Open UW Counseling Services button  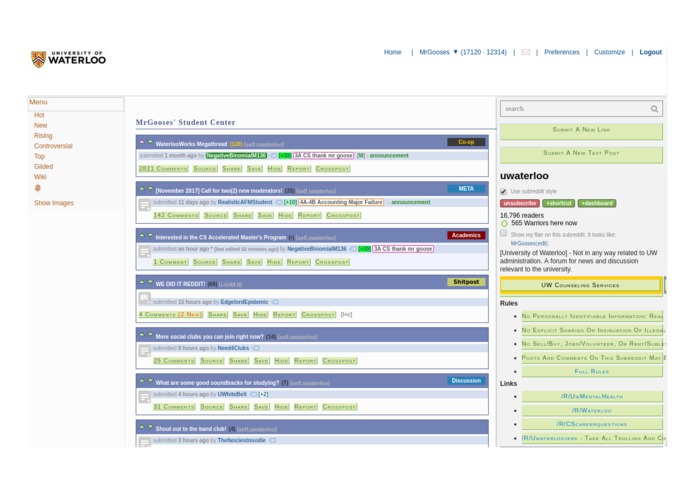click(x=581, y=285)
